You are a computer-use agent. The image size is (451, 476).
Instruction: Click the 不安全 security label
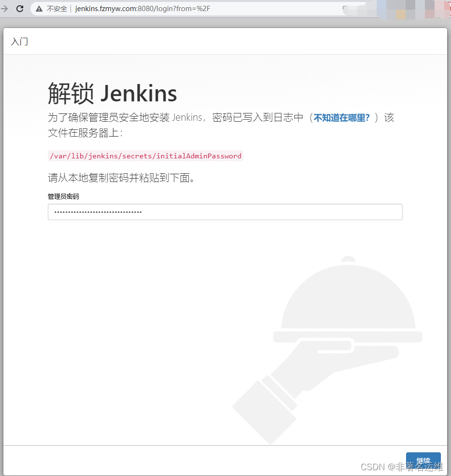point(57,9)
